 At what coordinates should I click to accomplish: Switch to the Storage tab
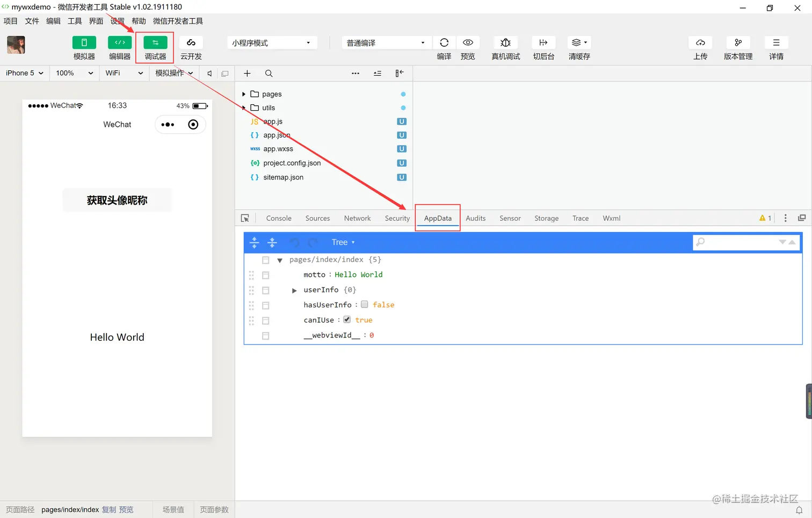[546, 218]
